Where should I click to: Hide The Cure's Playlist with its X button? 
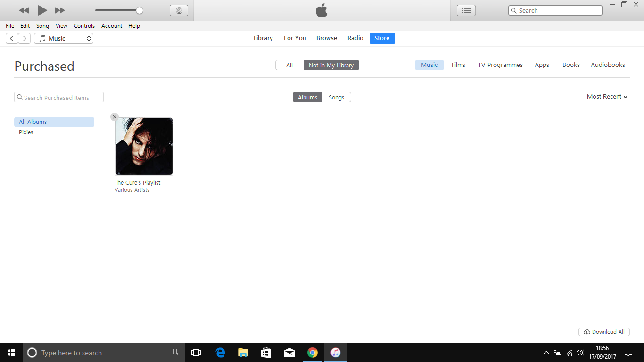115,117
